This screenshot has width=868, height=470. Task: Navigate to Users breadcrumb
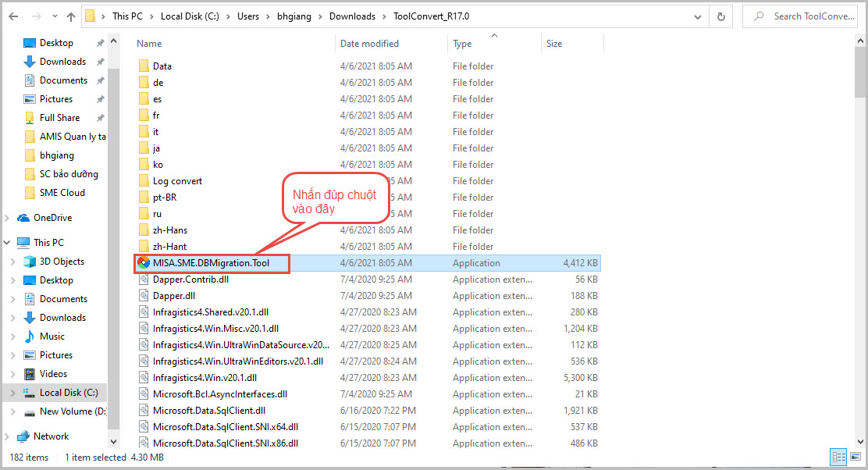point(248,16)
